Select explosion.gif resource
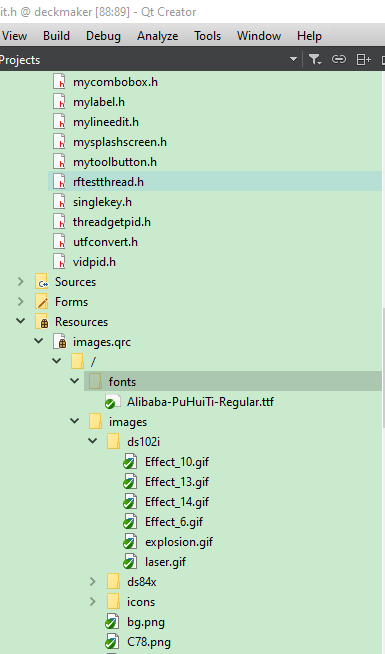Viewport: 385px width, 654px height. pos(179,542)
